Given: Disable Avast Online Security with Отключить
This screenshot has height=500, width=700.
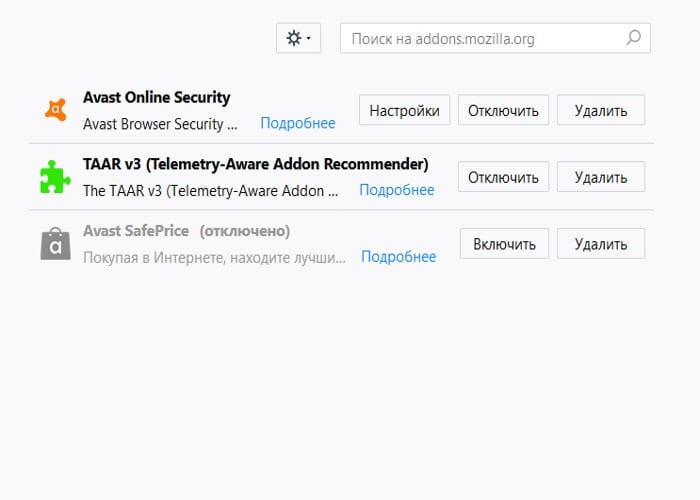Looking at the screenshot, I should pos(504,110).
